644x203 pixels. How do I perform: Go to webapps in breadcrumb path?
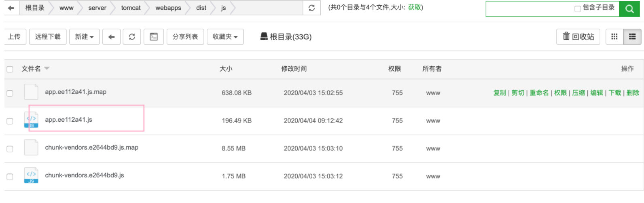point(168,8)
